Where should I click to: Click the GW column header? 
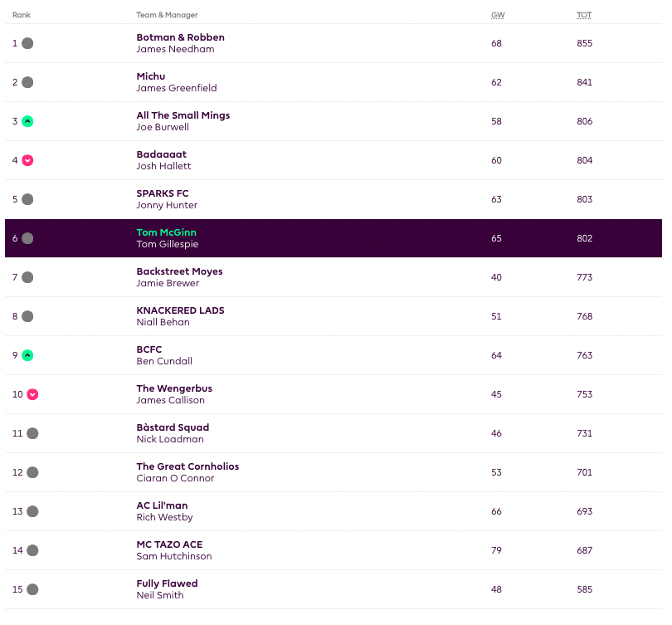tap(497, 15)
